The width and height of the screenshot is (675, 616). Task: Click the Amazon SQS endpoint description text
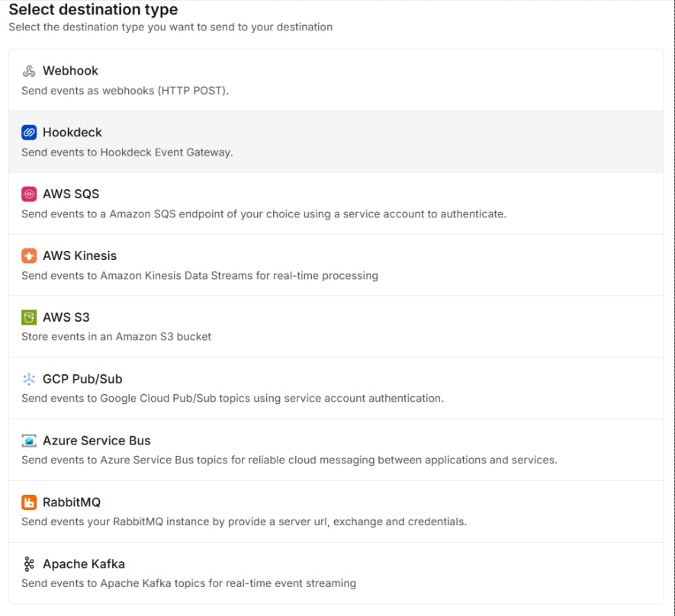coord(264,213)
